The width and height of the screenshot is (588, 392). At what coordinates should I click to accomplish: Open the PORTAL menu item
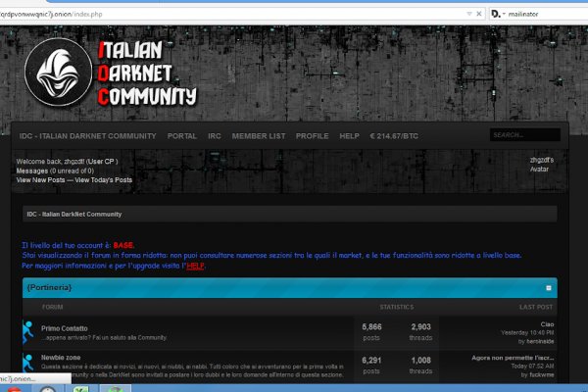181,135
